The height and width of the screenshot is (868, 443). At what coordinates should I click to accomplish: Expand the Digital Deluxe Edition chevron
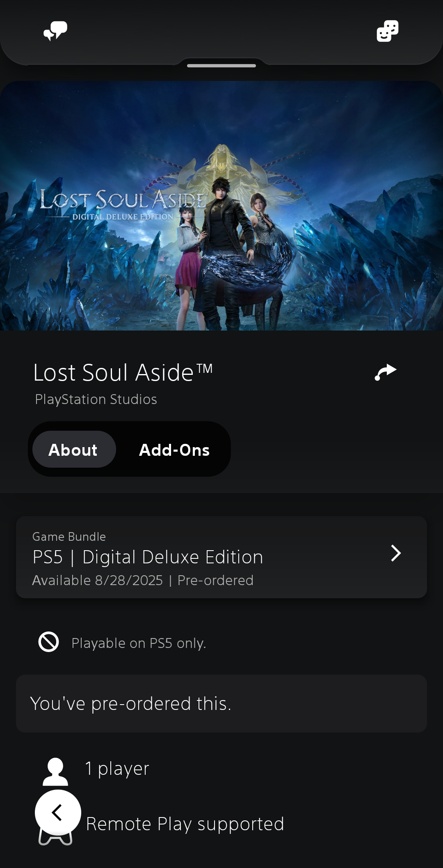(396, 553)
